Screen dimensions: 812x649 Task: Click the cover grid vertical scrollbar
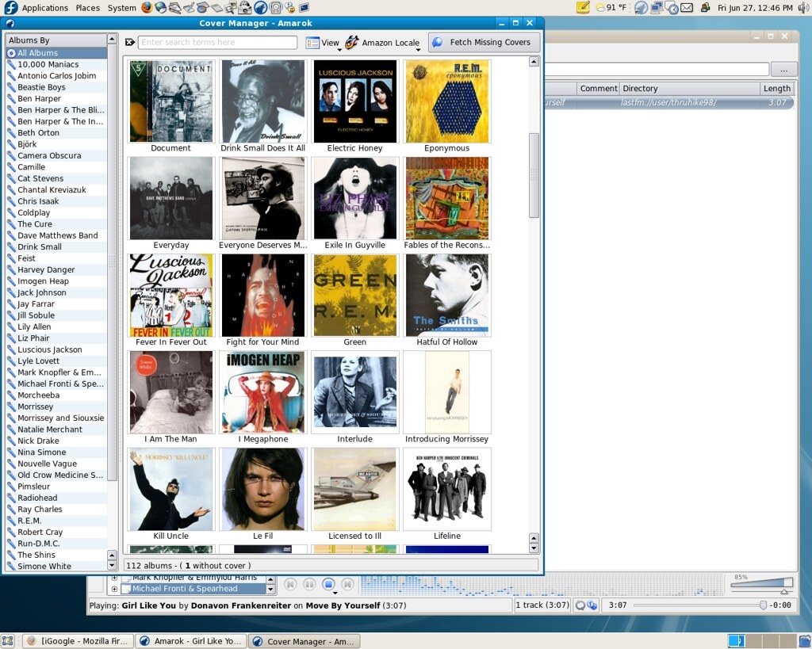point(534,175)
